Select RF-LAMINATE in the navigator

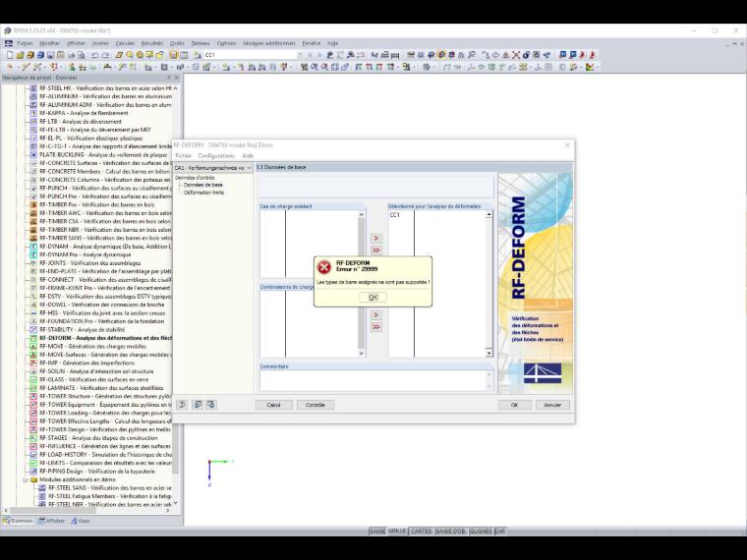(101, 388)
